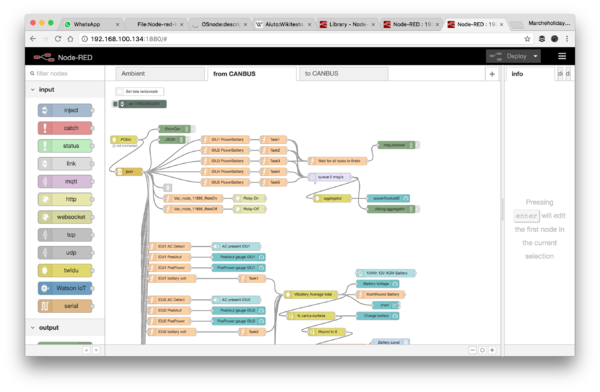Screen dimensions: 600x392
Task: Click the zoom out button on canvas
Action: [473, 350]
